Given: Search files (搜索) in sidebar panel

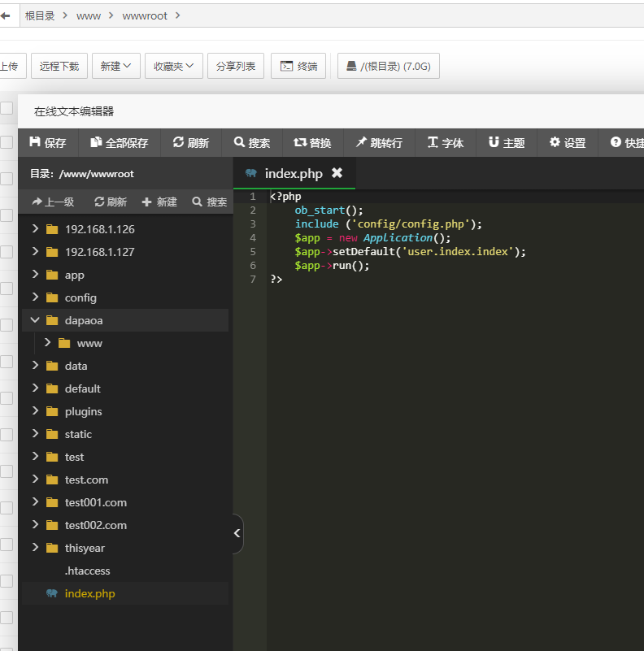Looking at the screenshot, I should [x=210, y=202].
